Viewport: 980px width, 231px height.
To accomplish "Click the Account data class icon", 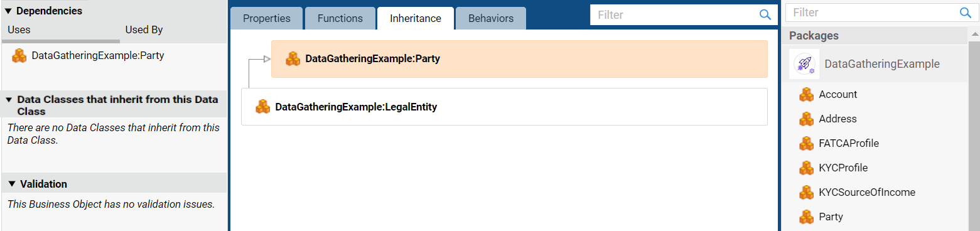I will click(x=806, y=95).
